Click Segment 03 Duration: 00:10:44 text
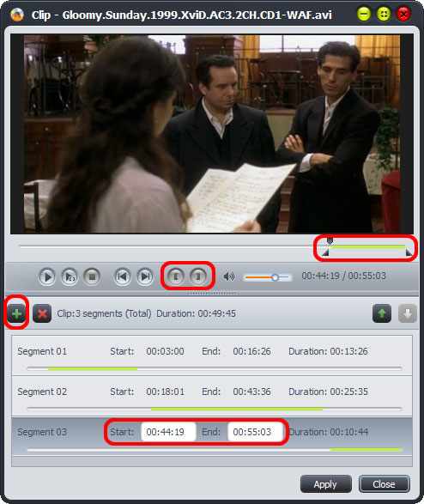This screenshot has width=424, height=504. pyautogui.click(x=328, y=432)
